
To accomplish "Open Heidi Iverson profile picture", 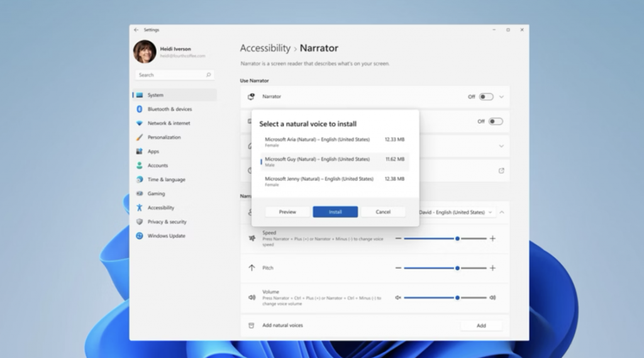I will pyautogui.click(x=145, y=52).
